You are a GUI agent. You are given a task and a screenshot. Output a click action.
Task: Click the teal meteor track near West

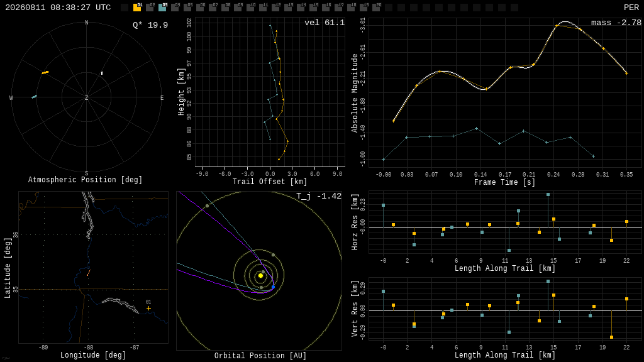(x=34, y=97)
